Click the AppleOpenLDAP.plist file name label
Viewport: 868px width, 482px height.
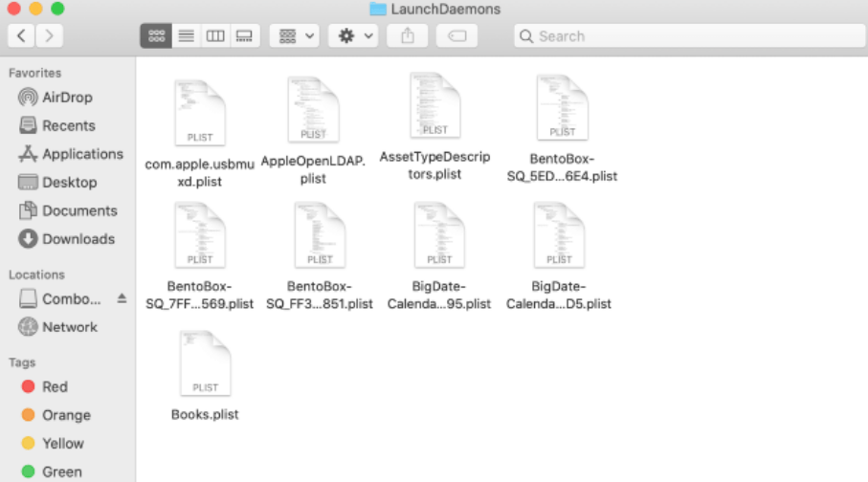point(313,170)
